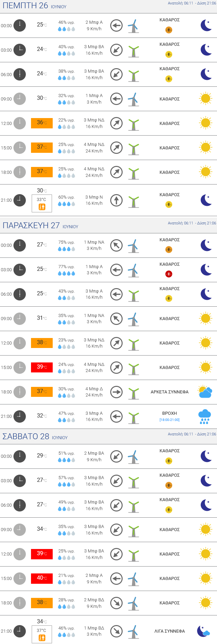Click the ΒΡΟΧΗ weather label on Friday 21:00

(169, 413)
